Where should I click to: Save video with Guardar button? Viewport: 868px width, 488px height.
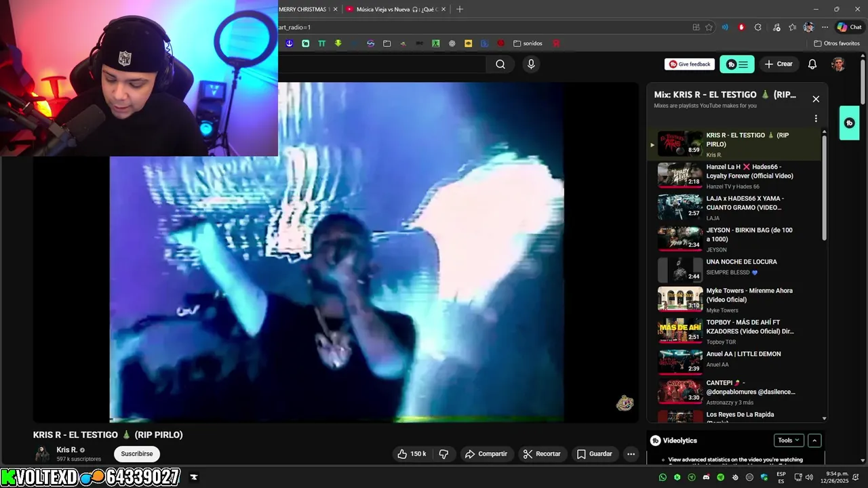coord(594,454)
